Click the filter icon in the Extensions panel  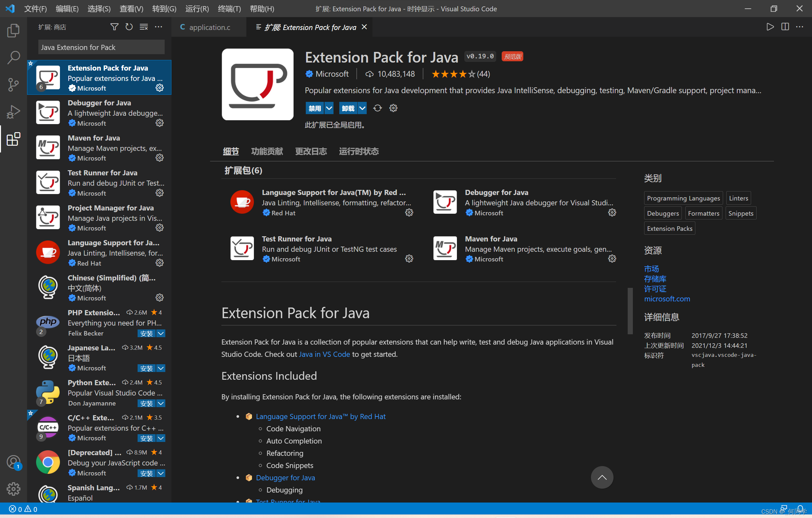pyautogui.click(x=114, y=27)
